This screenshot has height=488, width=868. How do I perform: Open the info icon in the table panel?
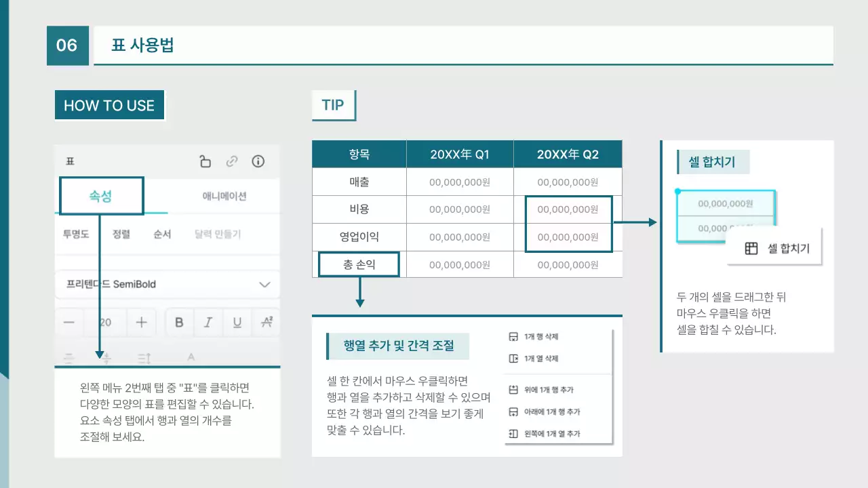(257, 161)
